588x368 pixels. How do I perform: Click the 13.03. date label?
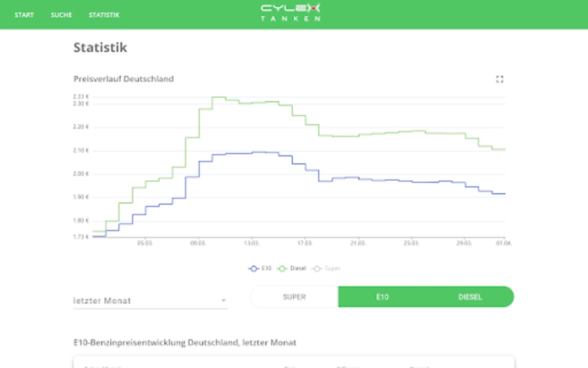[252, 243]
